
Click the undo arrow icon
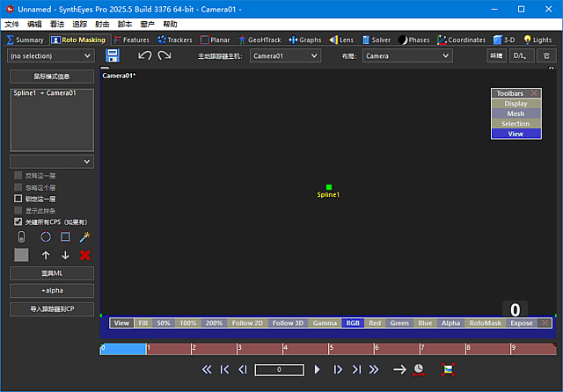145,55
